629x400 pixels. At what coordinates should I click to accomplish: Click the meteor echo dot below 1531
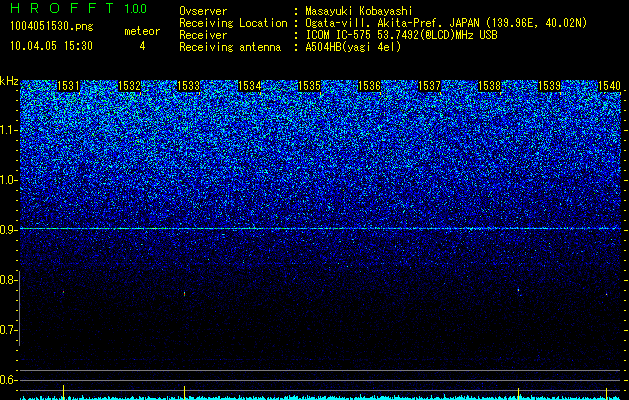[63, 292]
